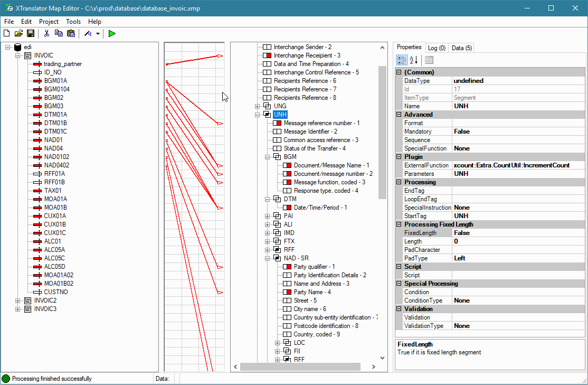Screen dimensions: 588x385
Task: Click the INVOIC table icon
Action: pos(28,55)
